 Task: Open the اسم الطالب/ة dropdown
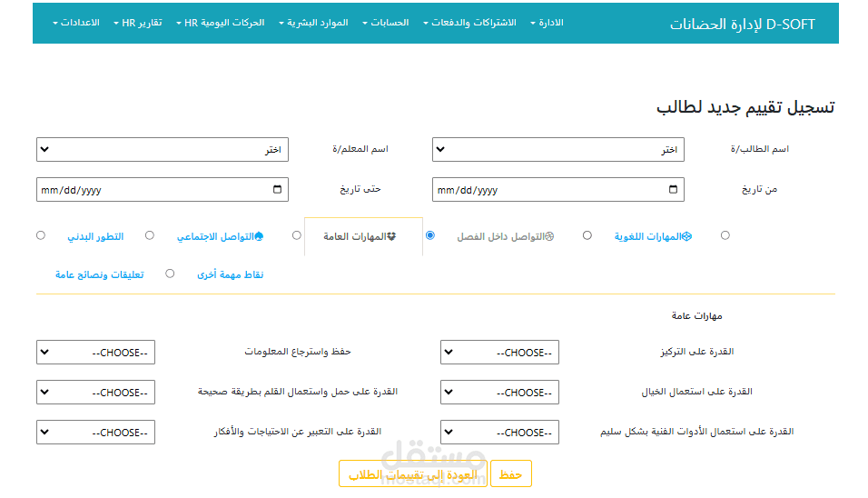pos(558,150)
